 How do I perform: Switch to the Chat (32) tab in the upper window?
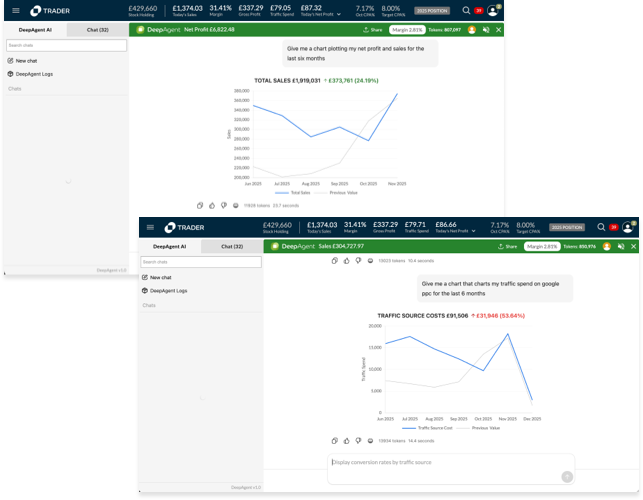(98, 31)
